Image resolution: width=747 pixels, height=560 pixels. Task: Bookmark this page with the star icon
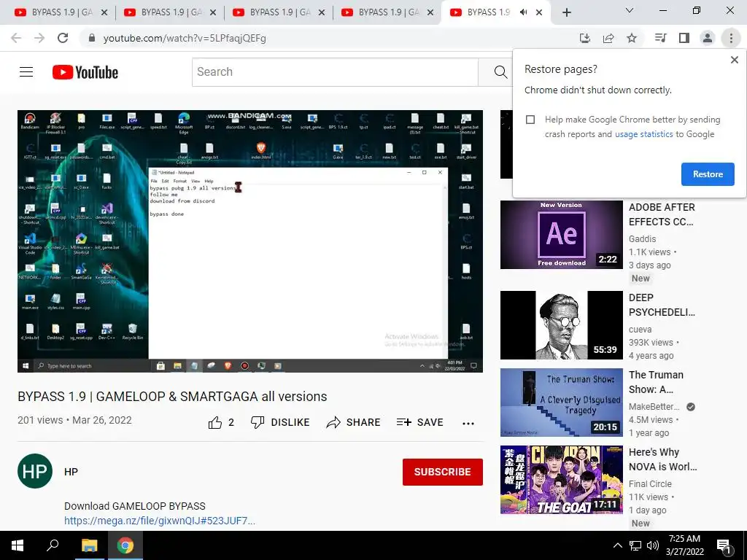pos(632,38)
